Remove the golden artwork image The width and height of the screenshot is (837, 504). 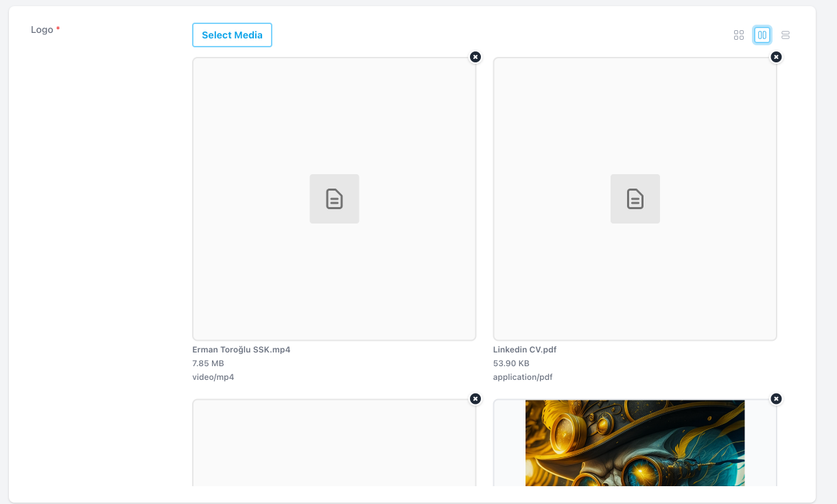776,399
